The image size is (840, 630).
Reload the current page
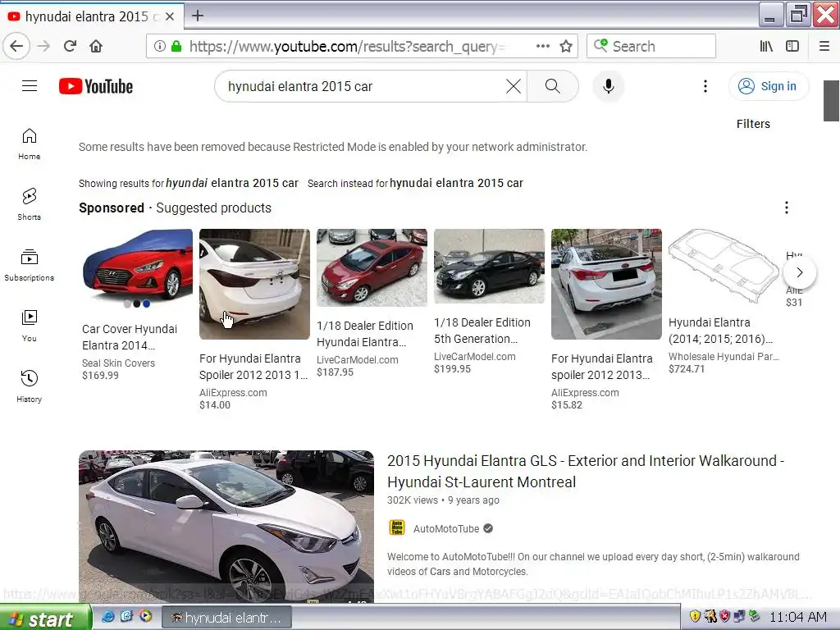pos(71,46)
